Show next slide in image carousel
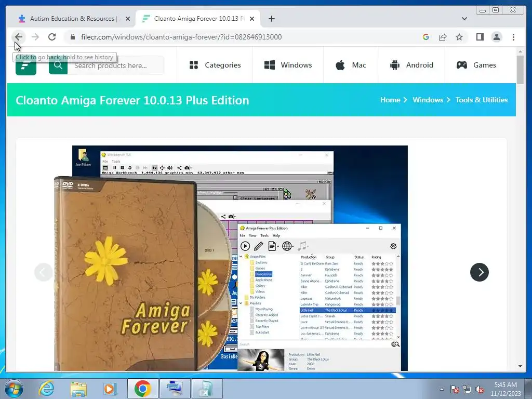 [x=480, y=272]
